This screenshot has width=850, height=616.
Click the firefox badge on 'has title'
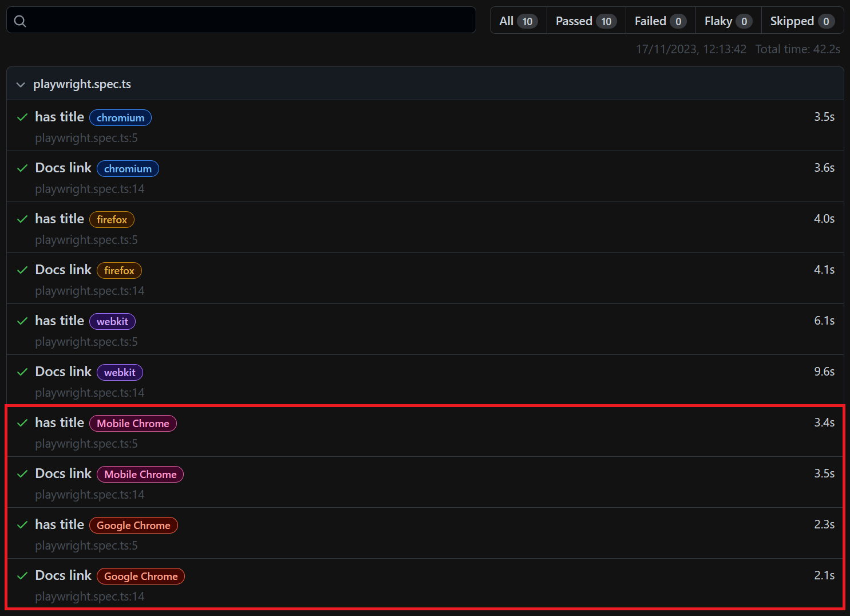click(112, 220)
